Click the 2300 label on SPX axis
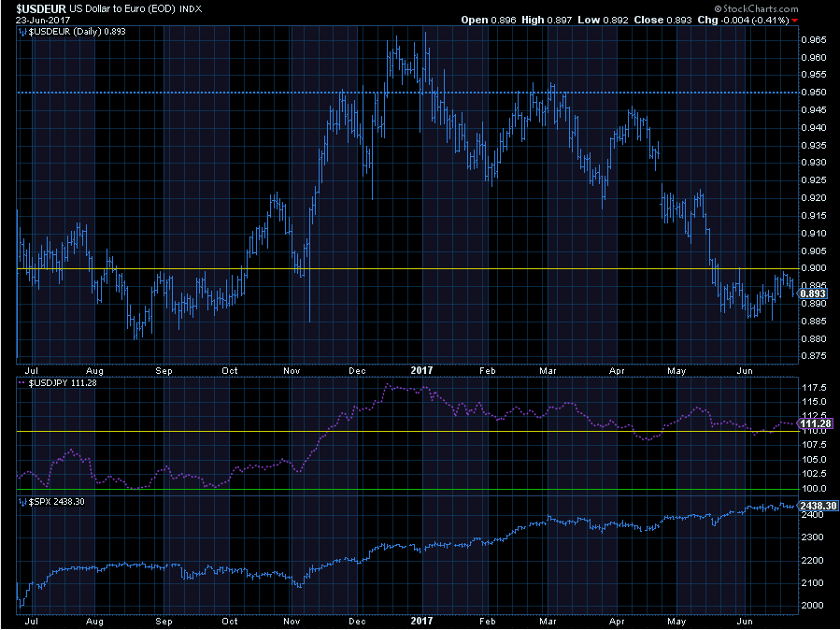The height and width of the screenshot is (630, 840). (813, 537)
